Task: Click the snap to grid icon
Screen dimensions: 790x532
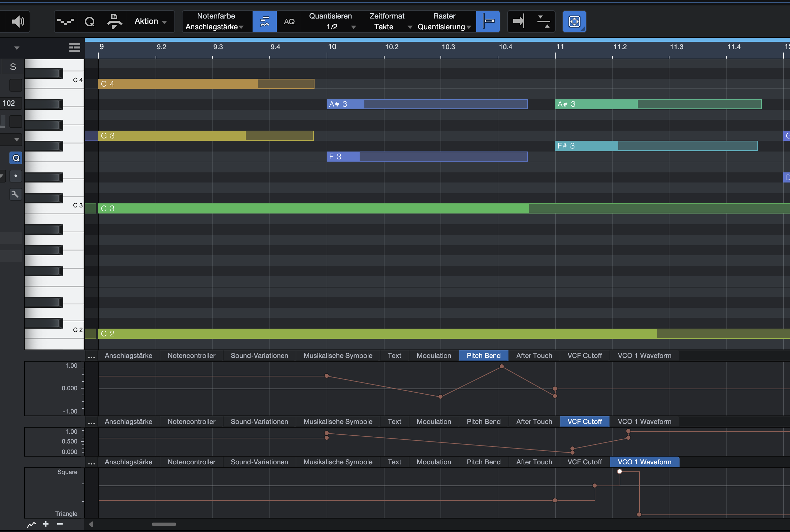Action: (488, 22)
